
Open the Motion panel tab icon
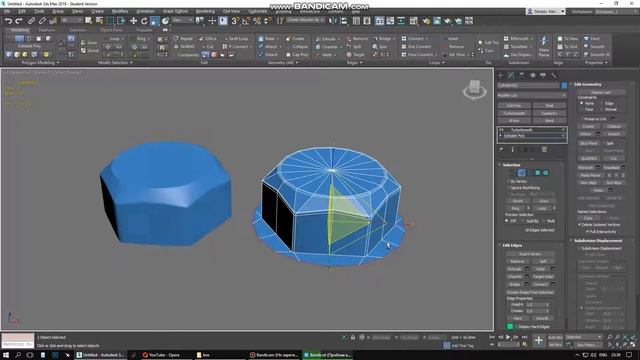(x=532, y=75)
